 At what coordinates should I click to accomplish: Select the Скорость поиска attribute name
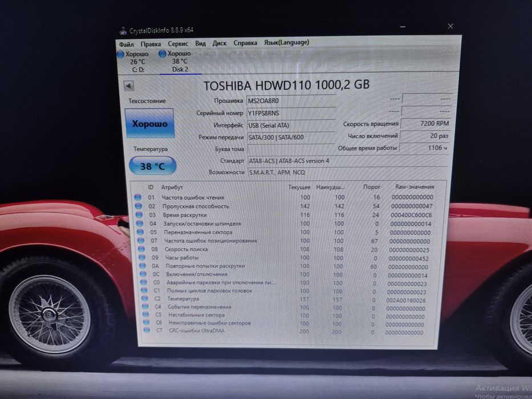186,250
